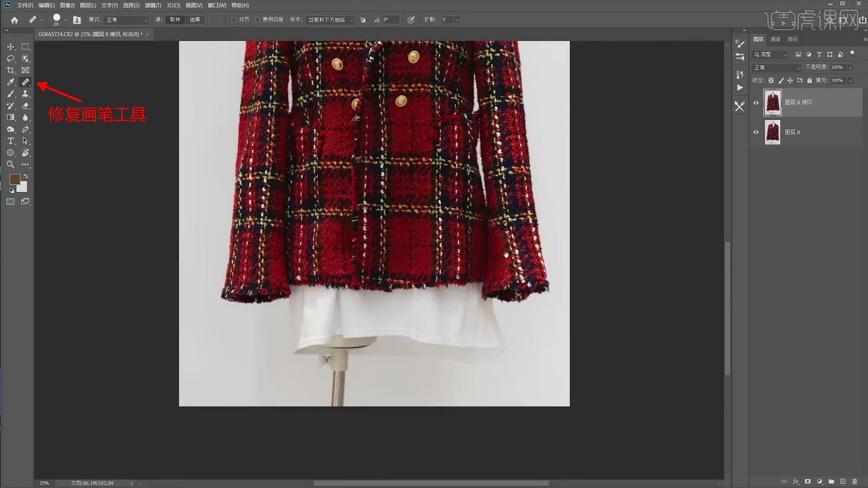The image size is (868, 488).
Task: Click the foreground color swatch
Action: coord(14,179)
